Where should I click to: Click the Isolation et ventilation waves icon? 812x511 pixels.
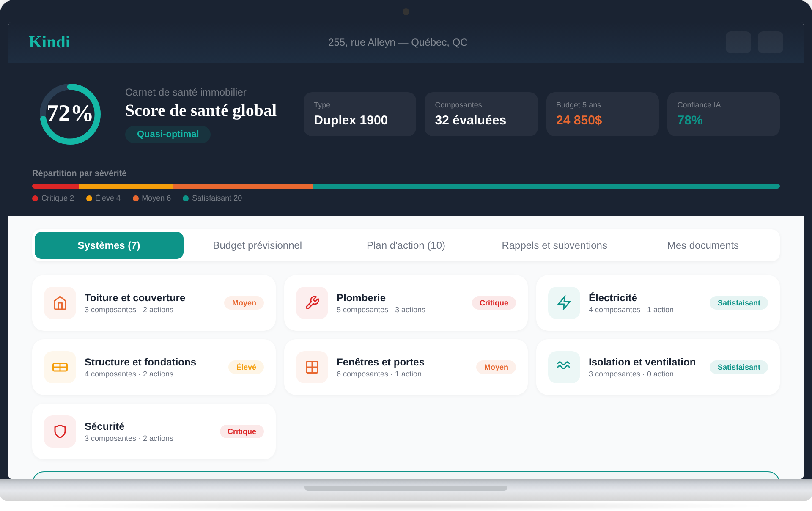pyautogui.click(x=564, y=367)
